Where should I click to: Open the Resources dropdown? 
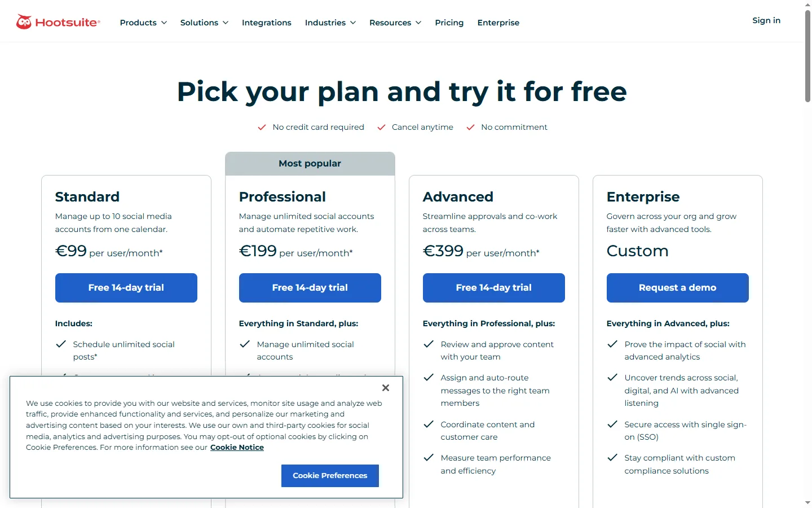click(395, 23)
